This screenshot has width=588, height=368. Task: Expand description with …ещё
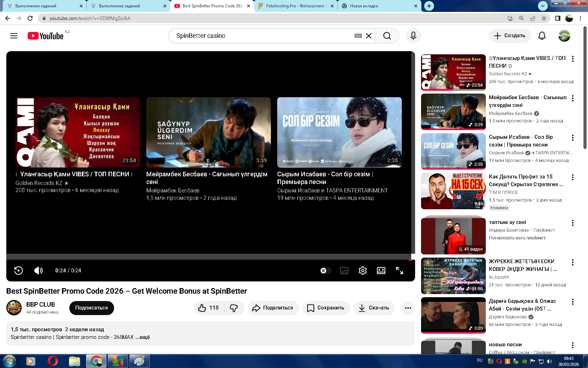coord(143,337)
